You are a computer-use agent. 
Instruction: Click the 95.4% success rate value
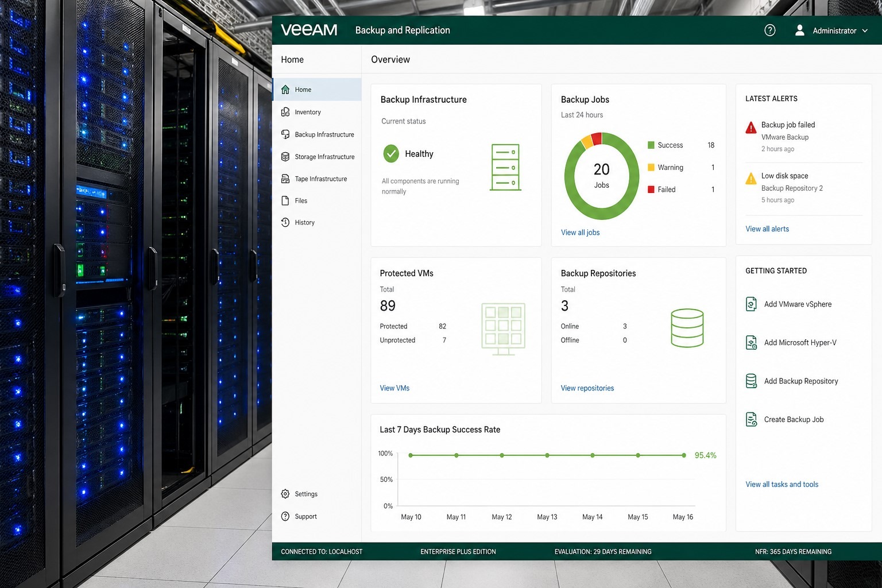pos(705,455)
